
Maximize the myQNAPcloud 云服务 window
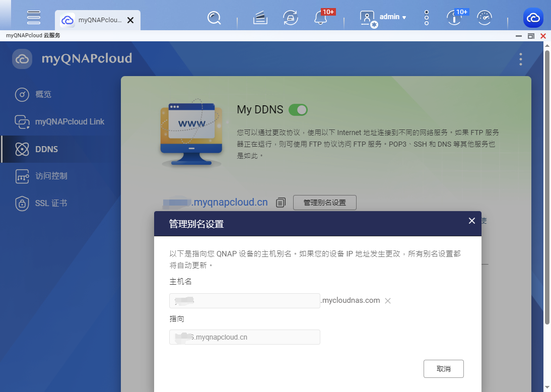click(531, 36)
